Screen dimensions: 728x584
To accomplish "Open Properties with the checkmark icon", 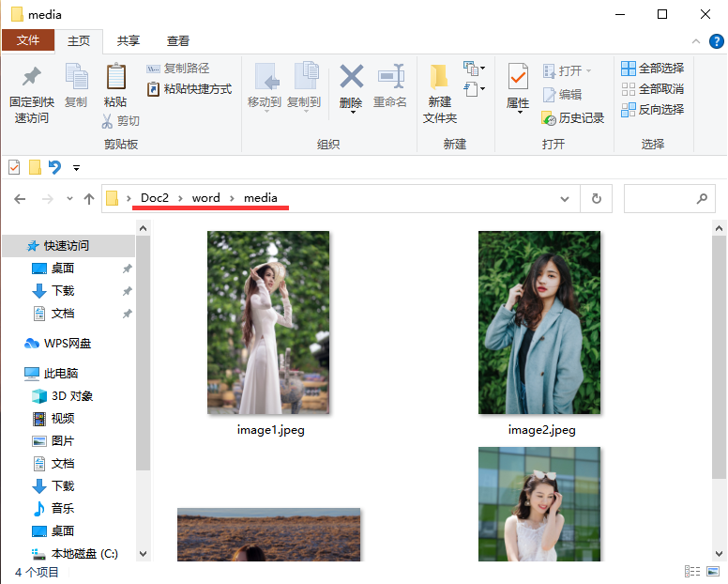I will tap(518, 77).
